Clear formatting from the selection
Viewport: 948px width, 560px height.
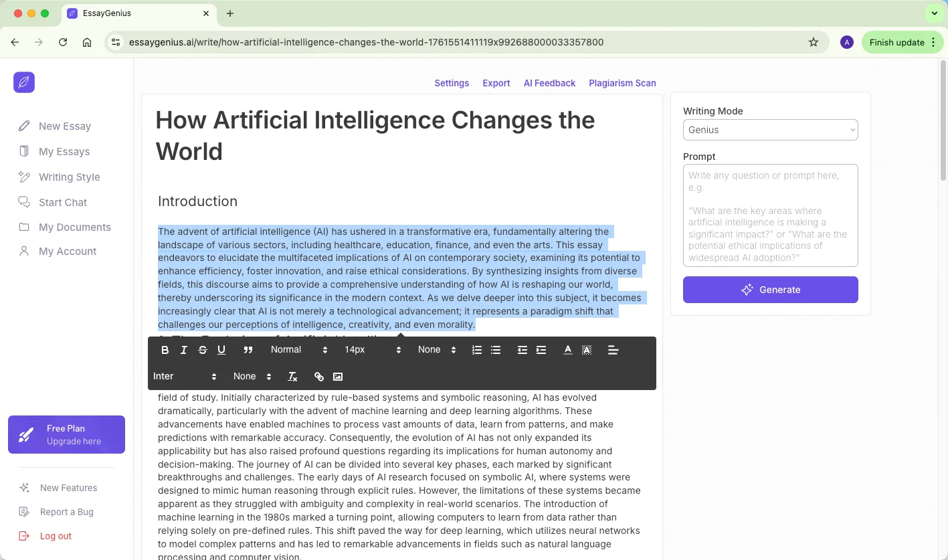click(x=292, y=377)
